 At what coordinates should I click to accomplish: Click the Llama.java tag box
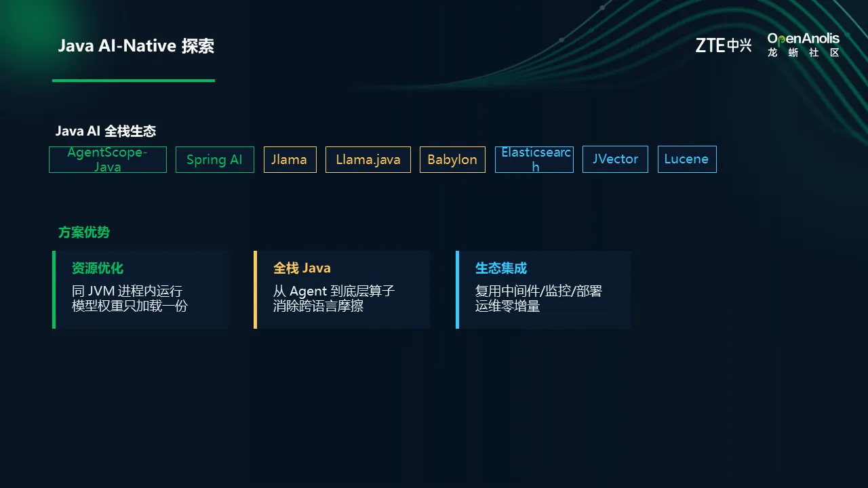(368, 159)
